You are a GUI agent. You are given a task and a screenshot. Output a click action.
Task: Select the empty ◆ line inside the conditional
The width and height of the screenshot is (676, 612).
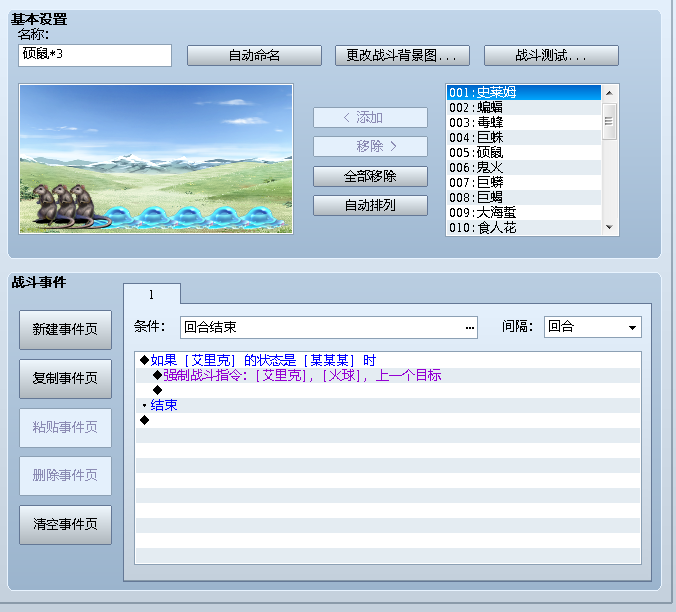click(x=388, y=390)
